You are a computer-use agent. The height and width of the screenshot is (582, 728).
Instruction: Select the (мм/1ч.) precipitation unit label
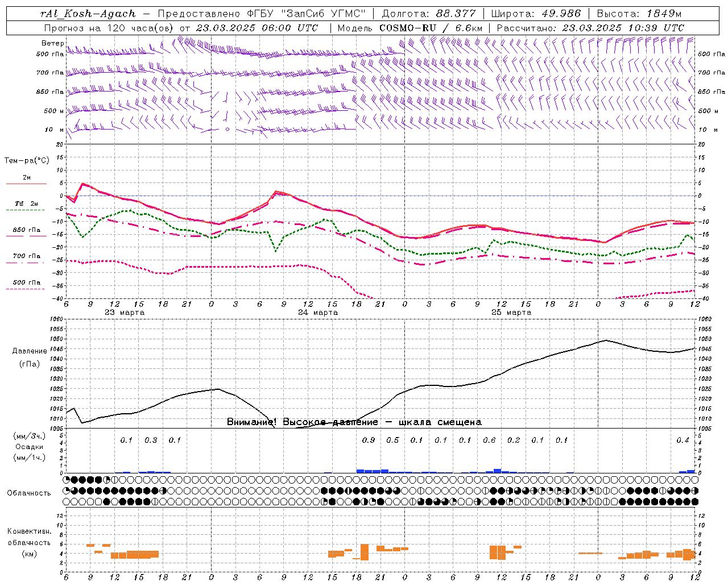pyautogui.click(x=29, y=458)
